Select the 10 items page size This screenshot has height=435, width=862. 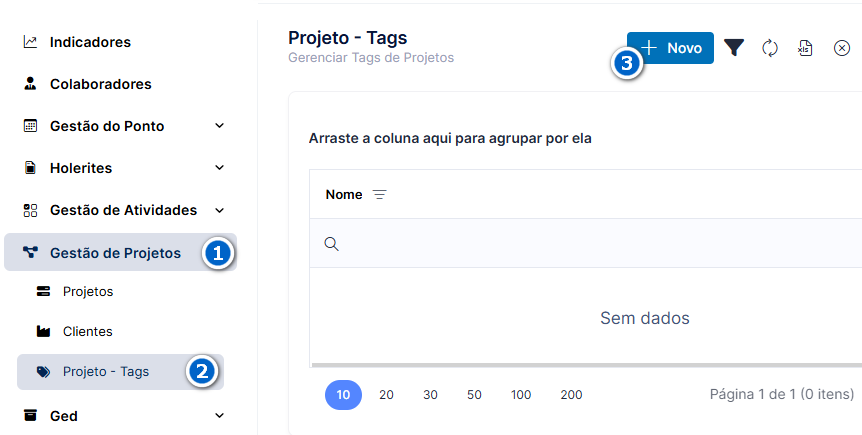click(x=343, y=395)
